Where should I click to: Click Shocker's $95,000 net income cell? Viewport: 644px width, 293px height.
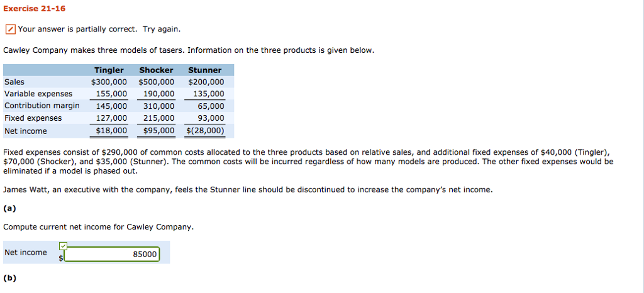158,131
